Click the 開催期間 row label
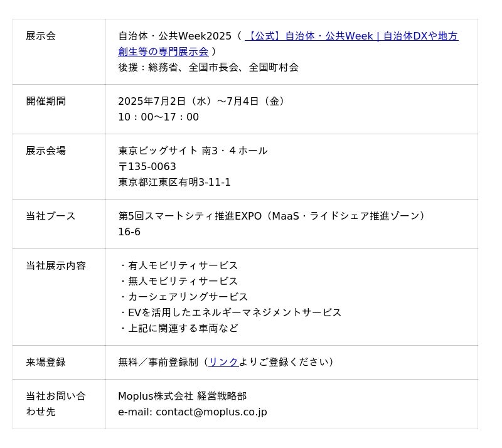This screenshot has height=448, width=502. tap(46, 101)
